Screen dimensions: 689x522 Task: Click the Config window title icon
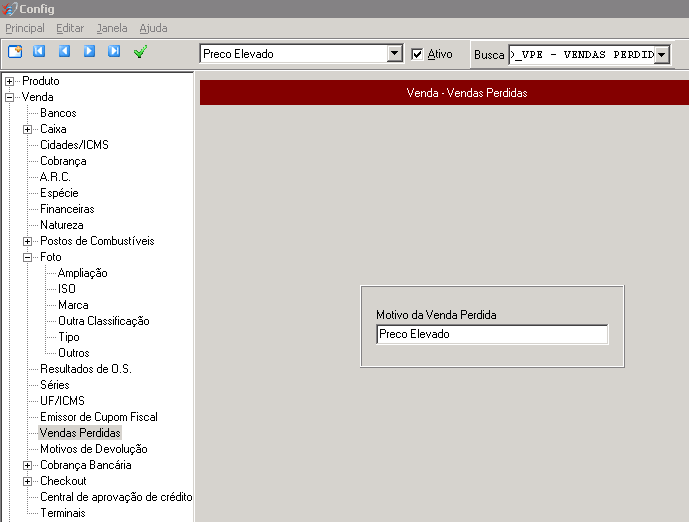(x=9, y=8)
